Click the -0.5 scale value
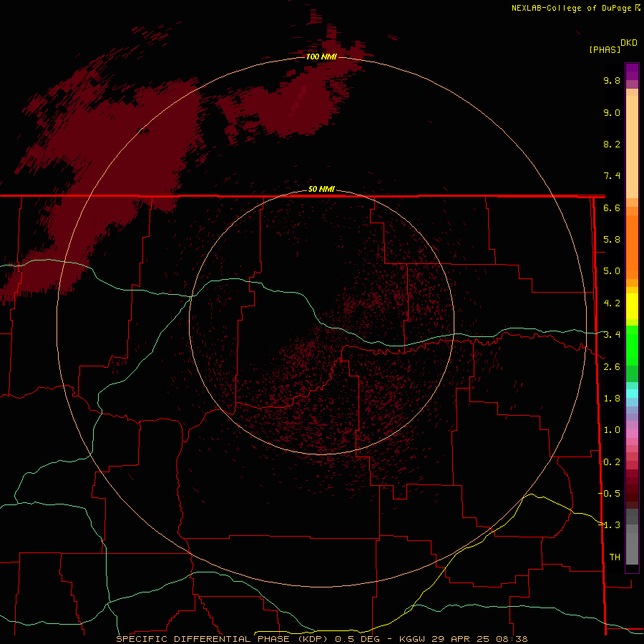 coord(610,494)
